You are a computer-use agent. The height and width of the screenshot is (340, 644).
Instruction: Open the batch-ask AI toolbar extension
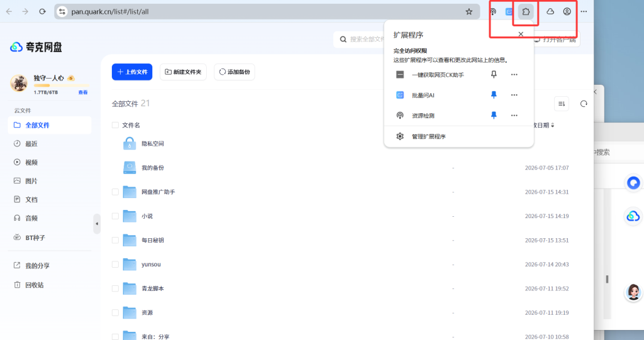coord(509,11)
